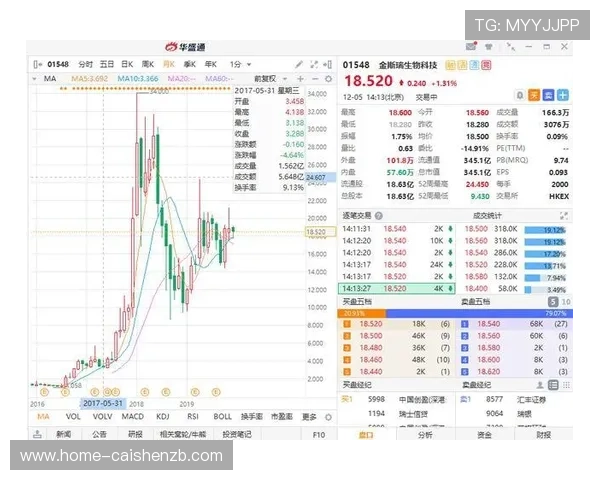600x480 pixels.
Task: Open the 更多 more indicators menu
Action: pyautogui.click(x=309, y=417)
